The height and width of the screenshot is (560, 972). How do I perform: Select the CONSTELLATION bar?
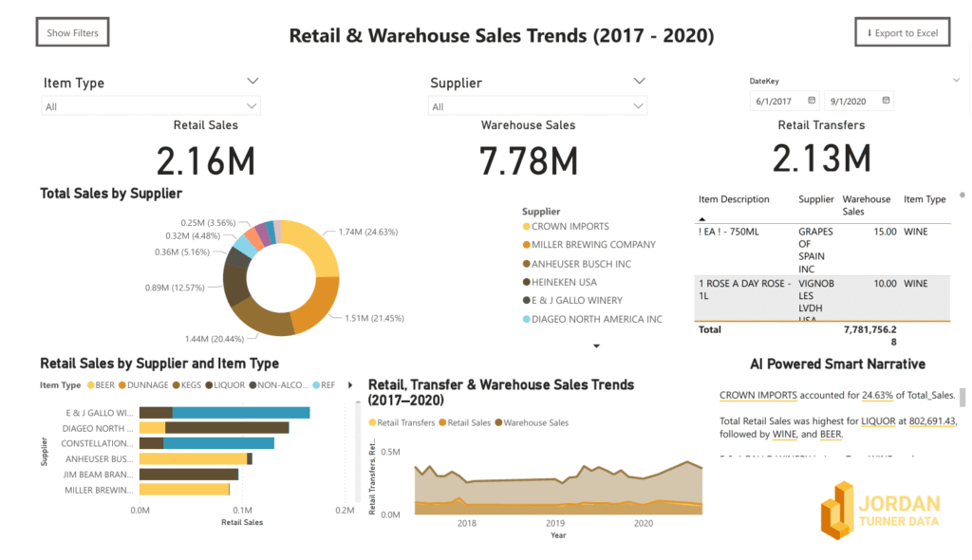[x=206, y=443]
